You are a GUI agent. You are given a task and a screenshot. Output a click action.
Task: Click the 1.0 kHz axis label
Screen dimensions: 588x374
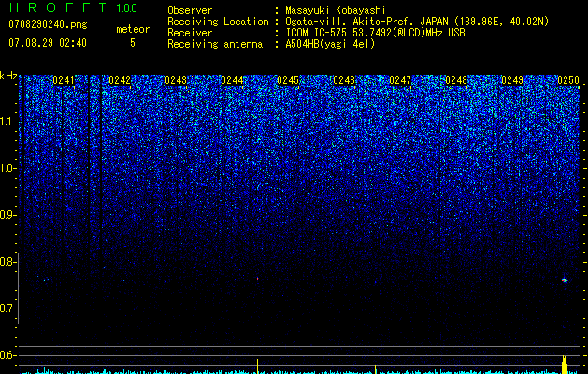click(x=7, y=169)
